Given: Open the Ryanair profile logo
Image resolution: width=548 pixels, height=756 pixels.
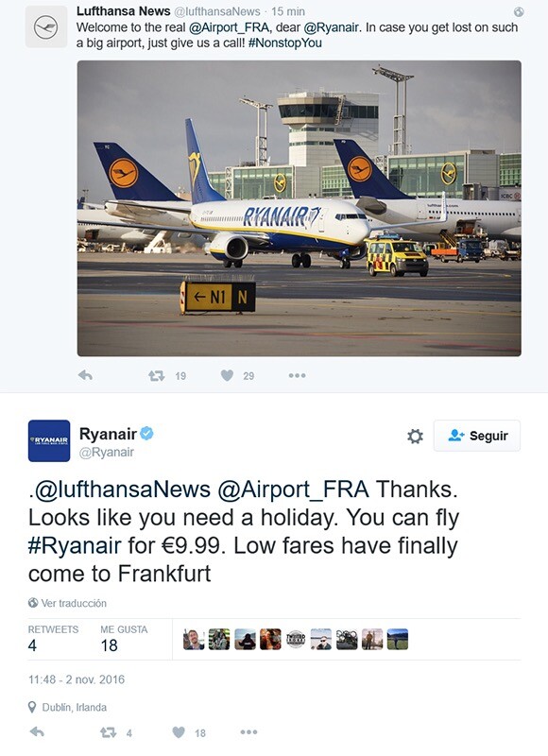Looking at the screenshot, I should 49,440.
